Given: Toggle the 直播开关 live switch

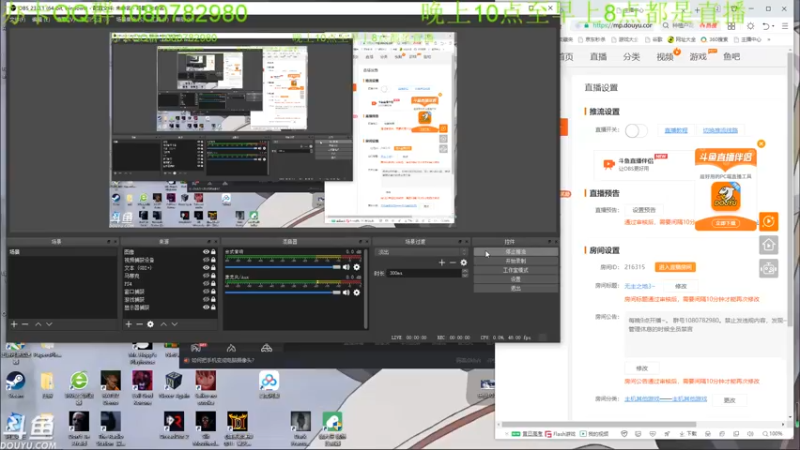Looking at the screenshot, I should 636,131.
